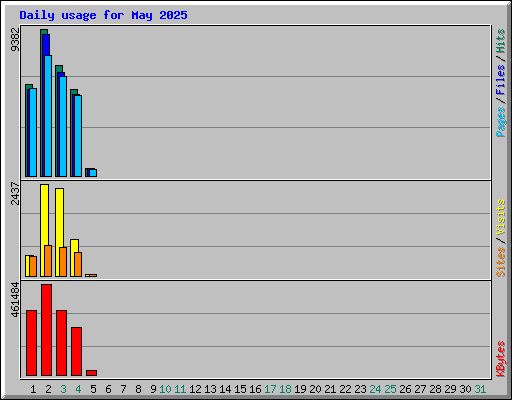
Task: Click the day 4 red KBytes bar
Action: (x=76, y=351)
